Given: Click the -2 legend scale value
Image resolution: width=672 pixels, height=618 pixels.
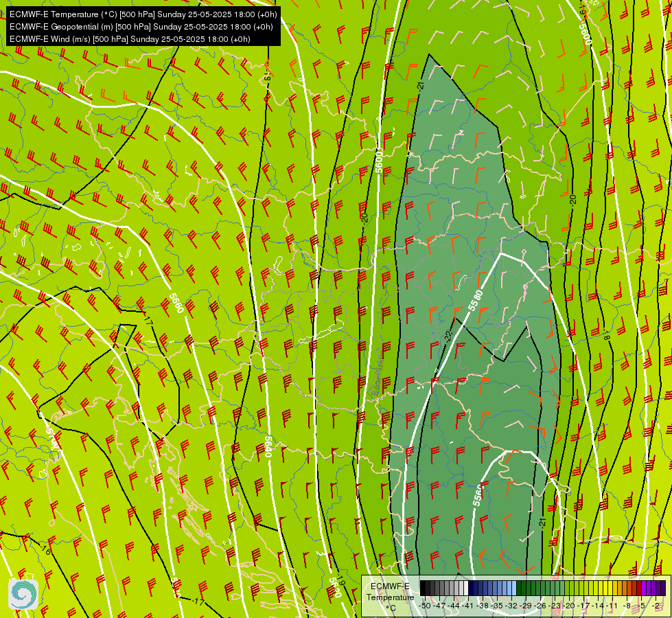Looking at the screenshot, I should click(x=656, y=606).
